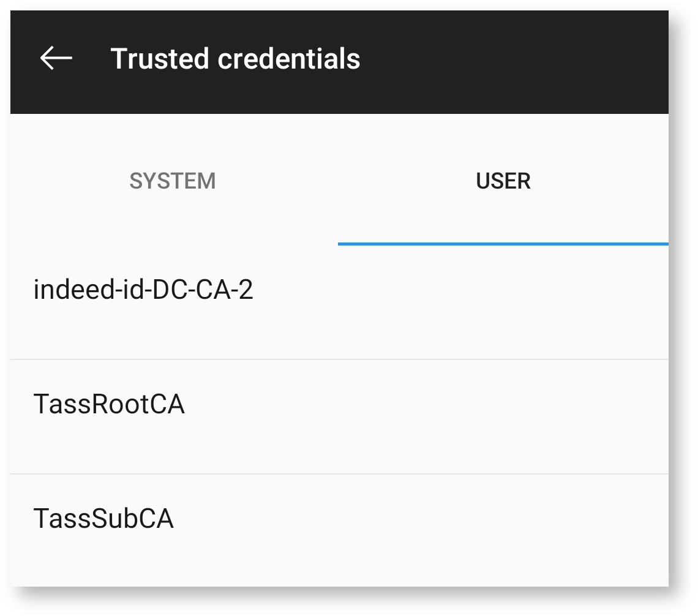698x616 pixels.
Task: View system-installed trusted credentials
Action: (173, 181)
